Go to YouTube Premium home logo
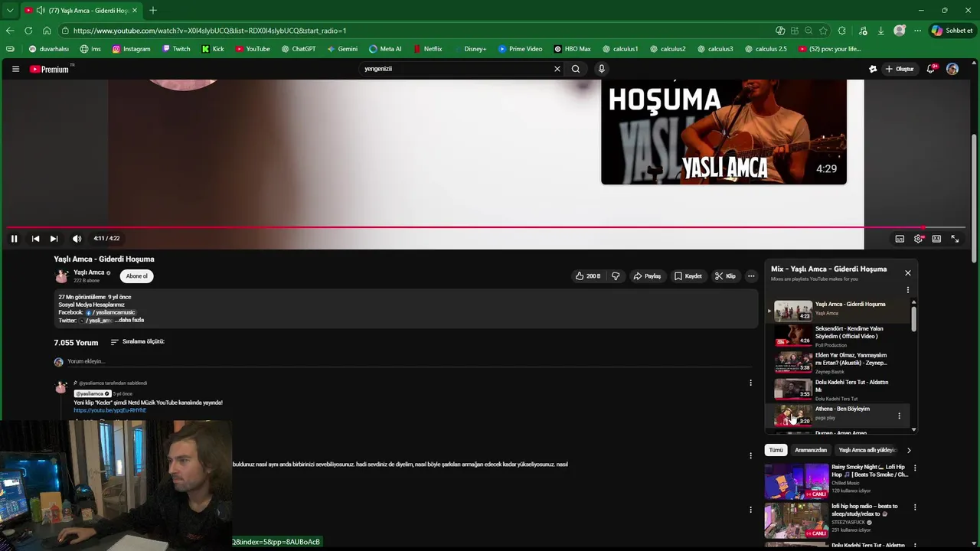The height and width of the screenshot is (551, 980). pos(51,69)
